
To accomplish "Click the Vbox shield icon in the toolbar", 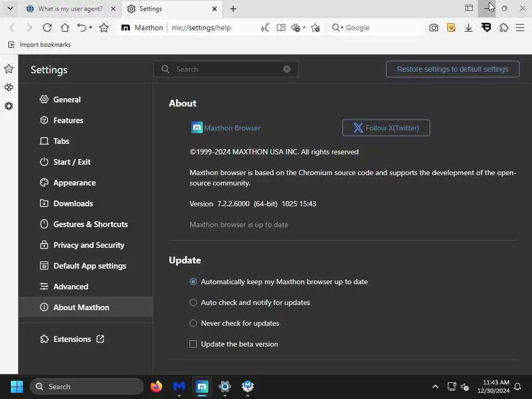I will tap(486, 28).
